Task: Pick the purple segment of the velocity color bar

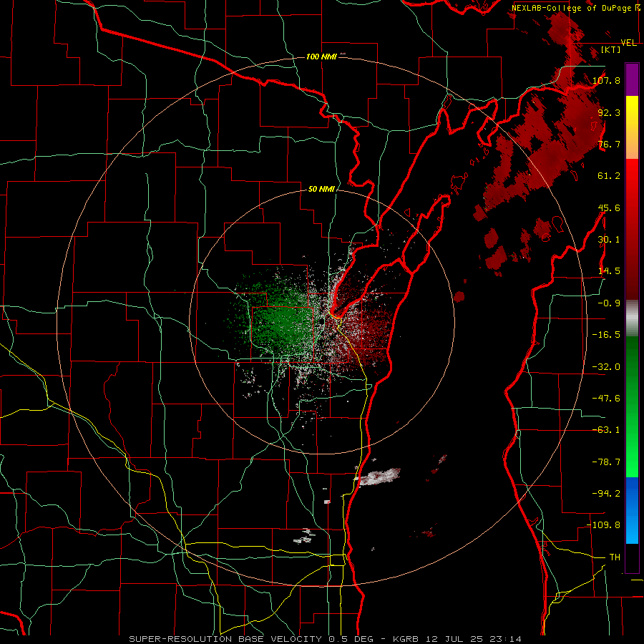Action: click(x=632, y=79)
